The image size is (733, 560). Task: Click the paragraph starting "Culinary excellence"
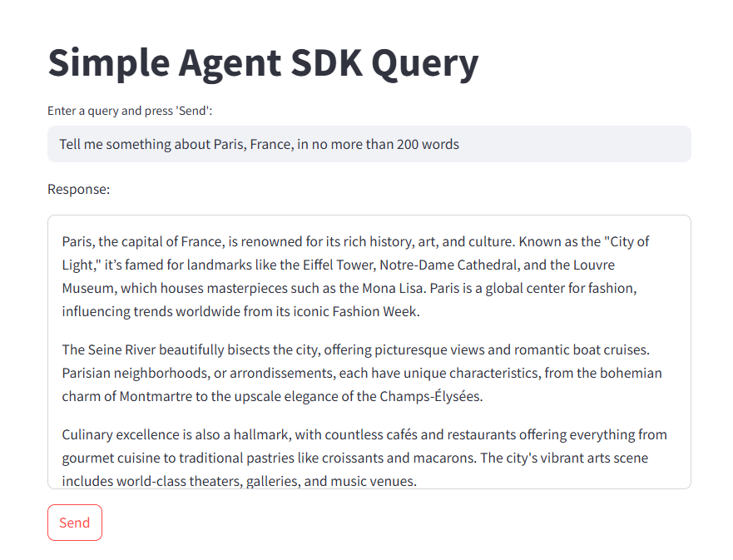point(364,458)
